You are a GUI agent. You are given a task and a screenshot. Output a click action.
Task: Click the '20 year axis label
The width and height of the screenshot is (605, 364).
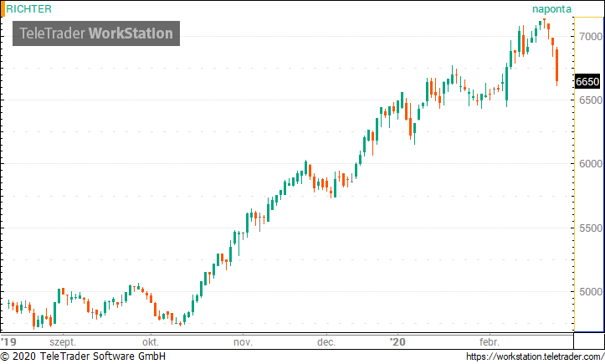397,342
